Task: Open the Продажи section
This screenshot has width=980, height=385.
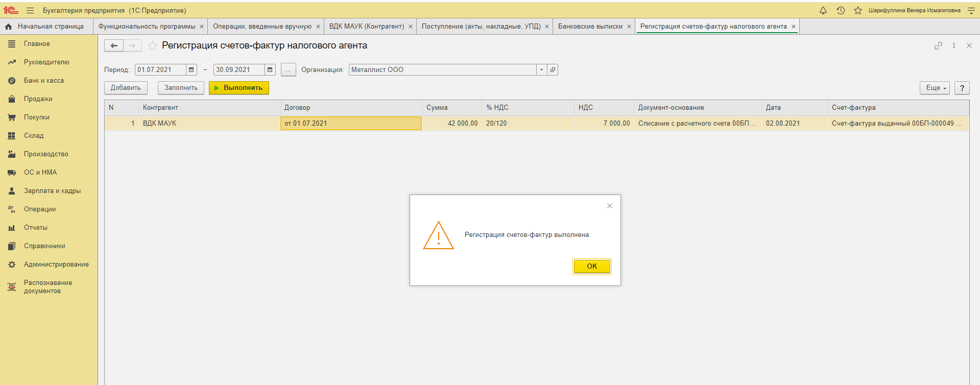Action: tap(49, 99)
